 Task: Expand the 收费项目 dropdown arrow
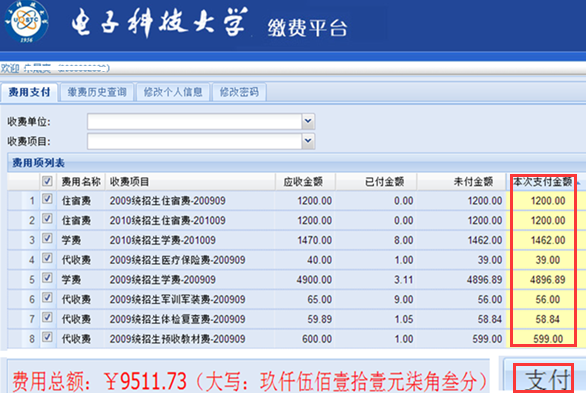(x=308, y=141)
